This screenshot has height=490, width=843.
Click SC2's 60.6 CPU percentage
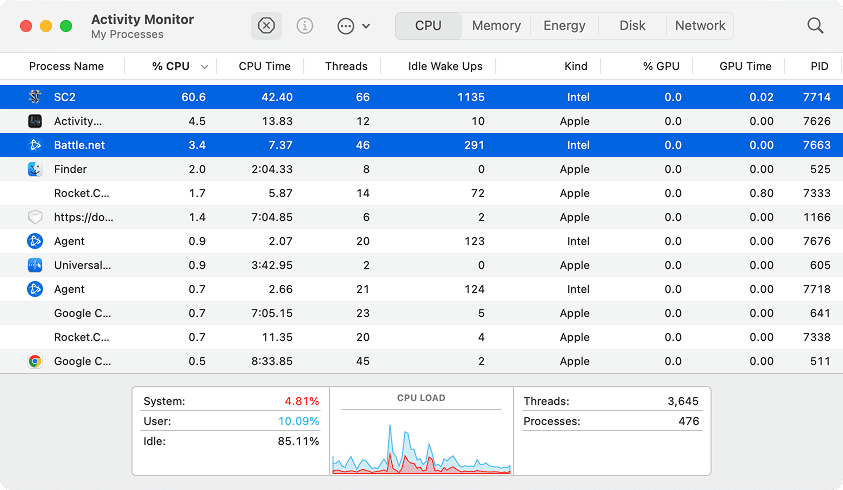(194, 97)
